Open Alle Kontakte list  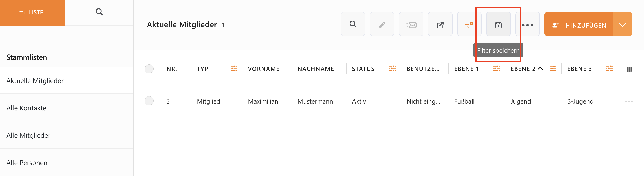[x=66, y=108]
